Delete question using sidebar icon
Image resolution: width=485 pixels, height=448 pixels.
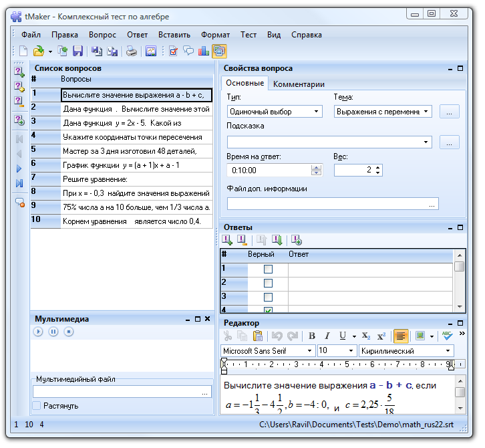[19, 102]
